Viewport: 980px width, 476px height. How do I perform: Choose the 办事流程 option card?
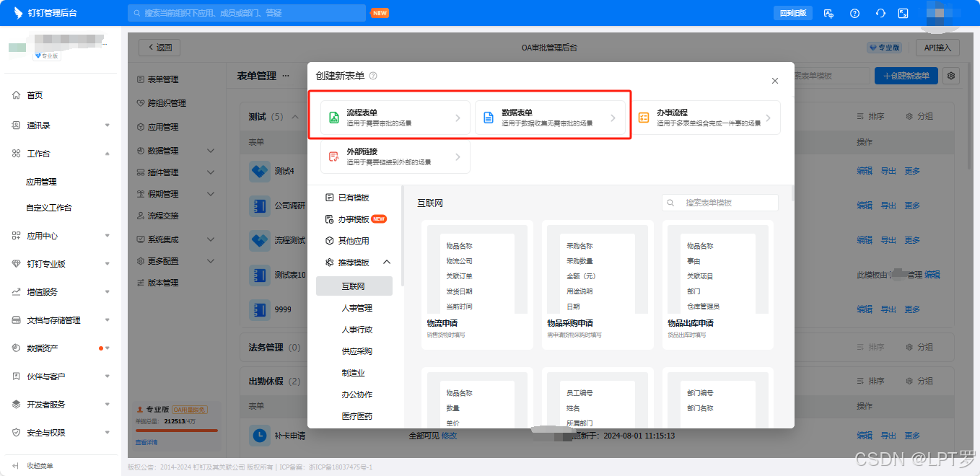706,118
